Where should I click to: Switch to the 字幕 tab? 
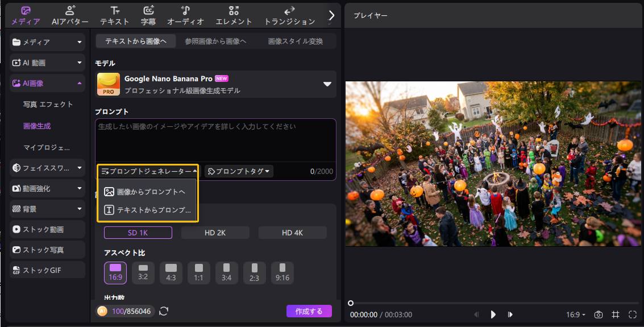(x=148, y=15)
